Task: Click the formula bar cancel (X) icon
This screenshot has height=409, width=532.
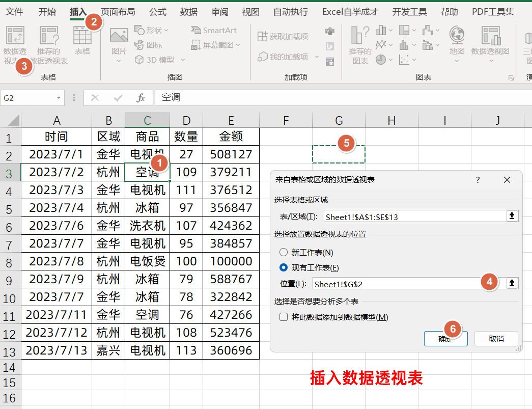Action: 95,98
